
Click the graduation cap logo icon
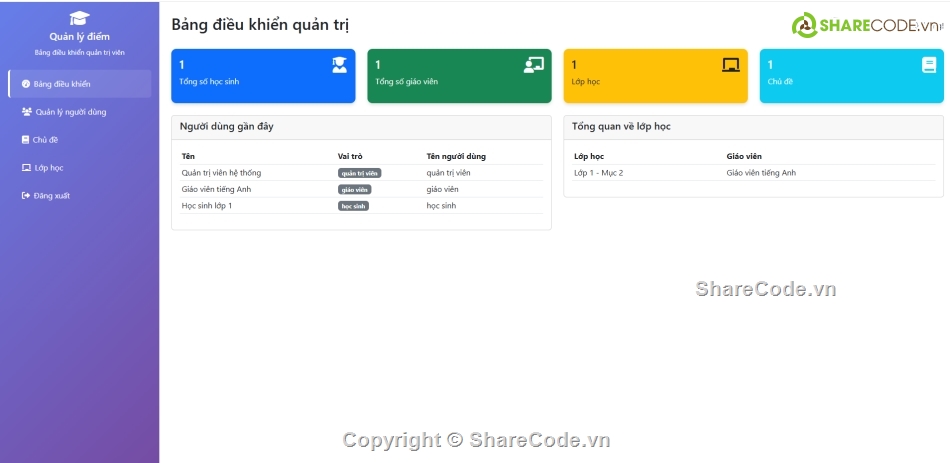(79, 18)
